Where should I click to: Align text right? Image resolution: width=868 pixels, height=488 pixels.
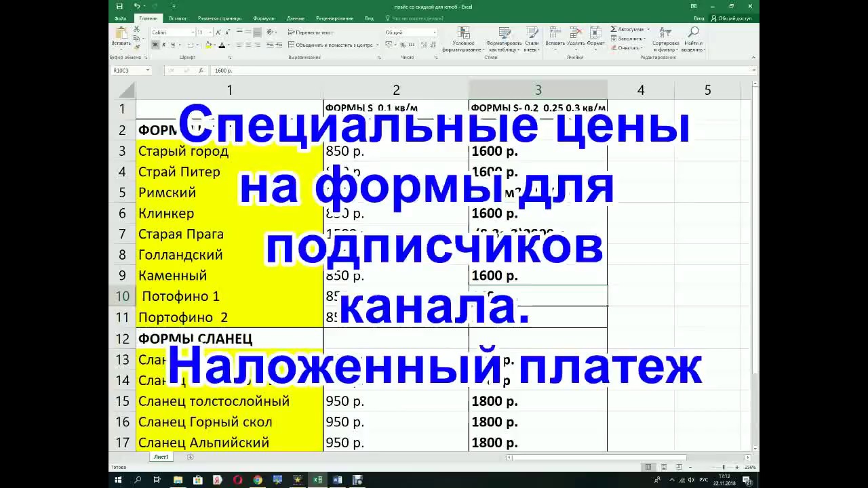pyautogui.click(x=258, y=45)
